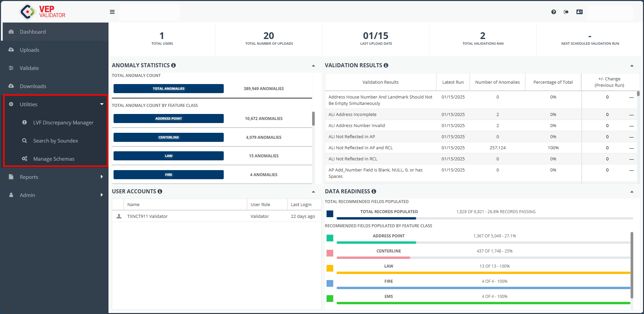Click the Law anomalies bar
Screen dimensions: 644x314
click(x=169, y=156)
